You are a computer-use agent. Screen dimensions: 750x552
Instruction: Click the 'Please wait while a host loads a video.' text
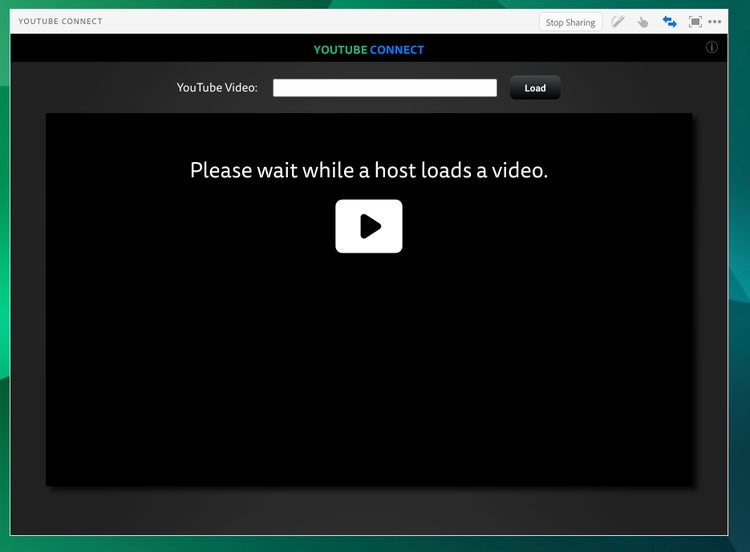tap(369, 170)
